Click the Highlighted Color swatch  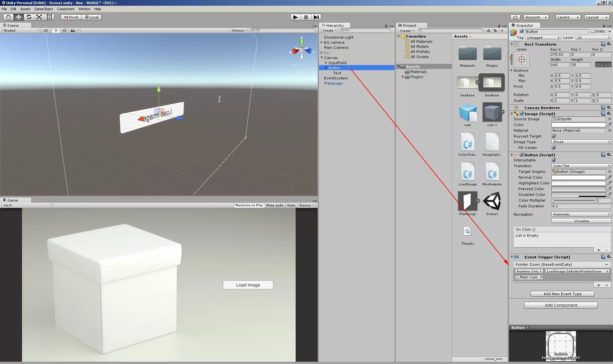point(578,183)
